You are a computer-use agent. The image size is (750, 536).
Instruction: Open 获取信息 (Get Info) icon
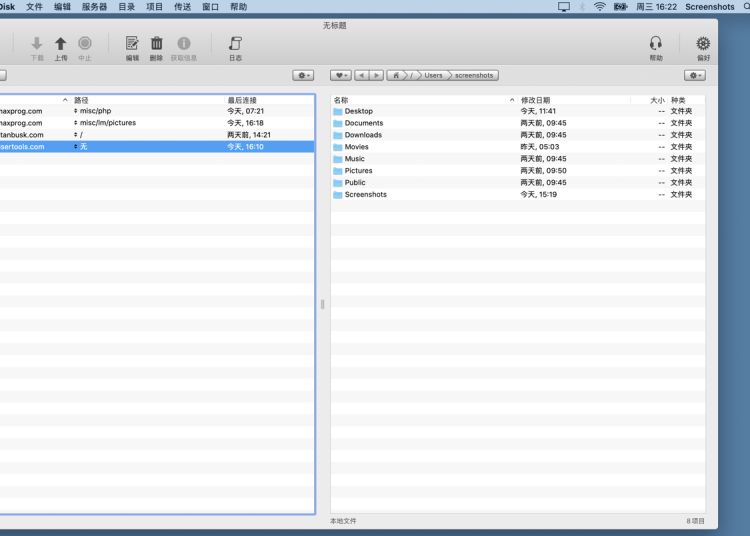184,44
